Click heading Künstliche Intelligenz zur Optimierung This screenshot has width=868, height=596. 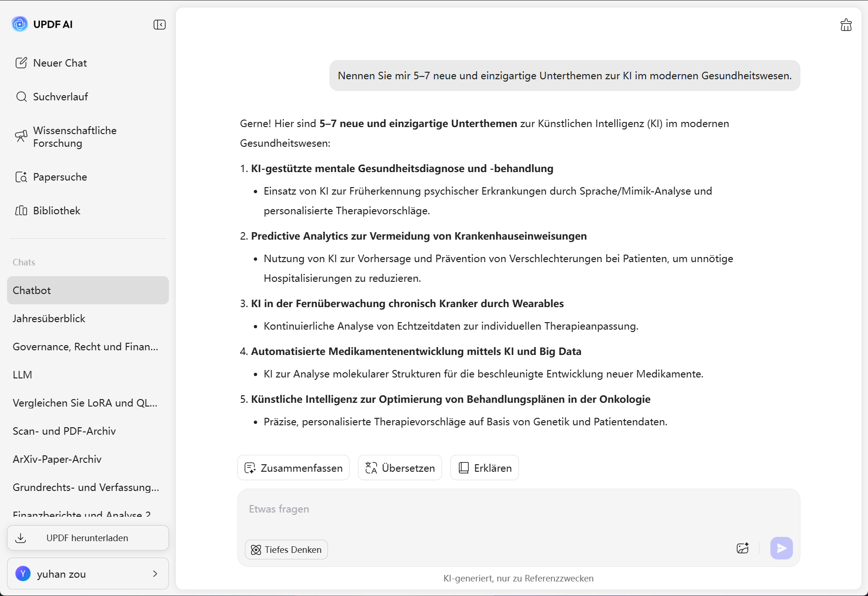pos(451,399)
